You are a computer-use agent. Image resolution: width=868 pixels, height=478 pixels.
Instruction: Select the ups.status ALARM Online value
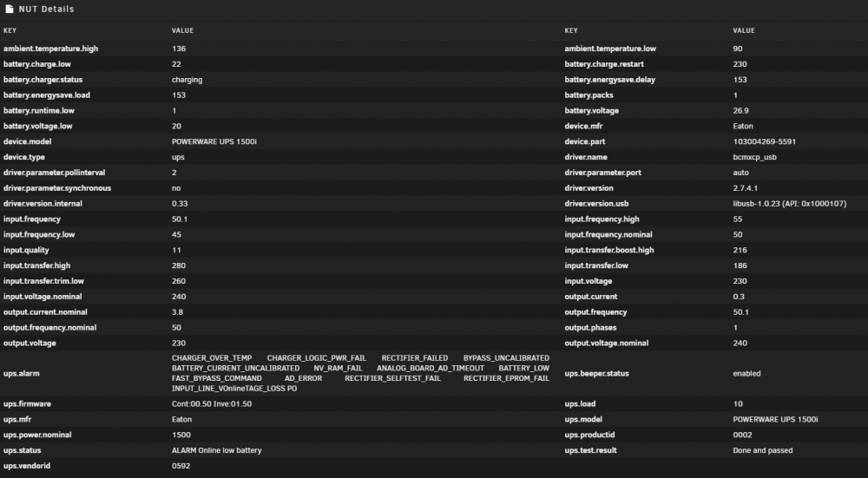tap(216, 450)
